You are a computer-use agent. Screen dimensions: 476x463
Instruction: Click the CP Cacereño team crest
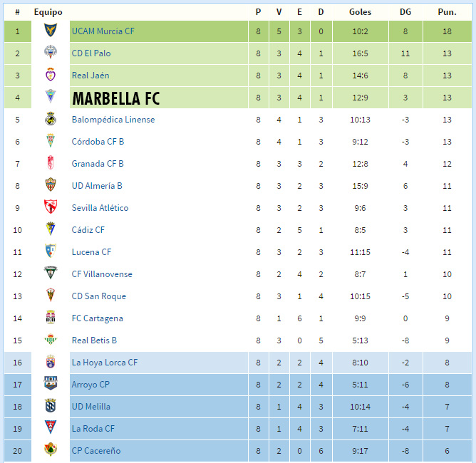click(x=51, y=450)
